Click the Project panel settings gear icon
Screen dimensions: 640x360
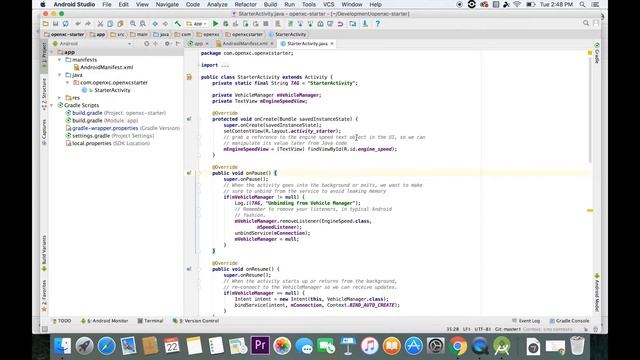click(x=167, y=43)
